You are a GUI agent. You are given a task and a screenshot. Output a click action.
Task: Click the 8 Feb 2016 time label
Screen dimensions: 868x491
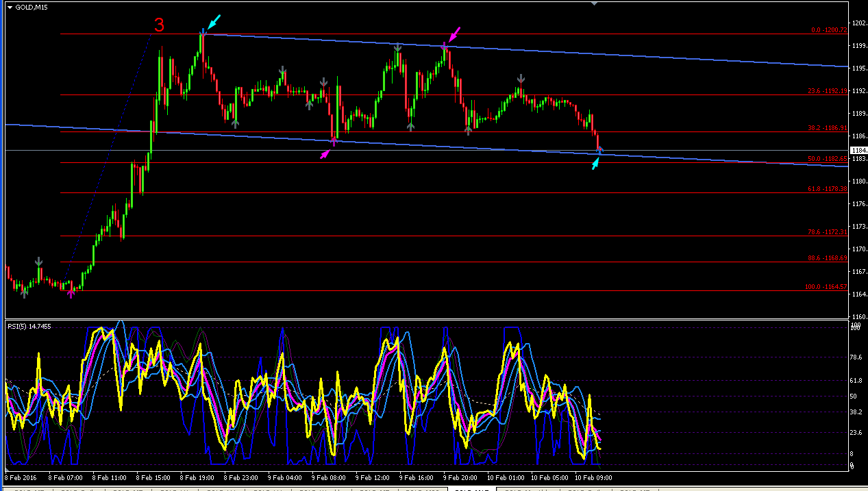[19, 477]
